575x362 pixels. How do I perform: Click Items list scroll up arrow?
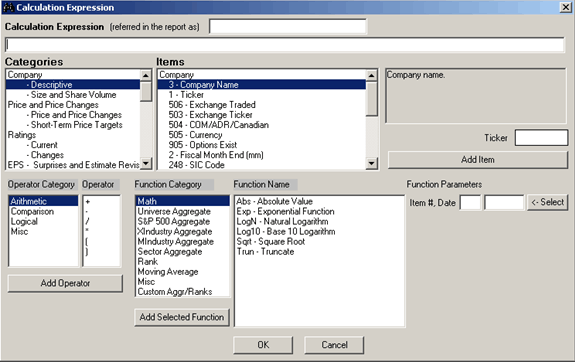[372, 75]
